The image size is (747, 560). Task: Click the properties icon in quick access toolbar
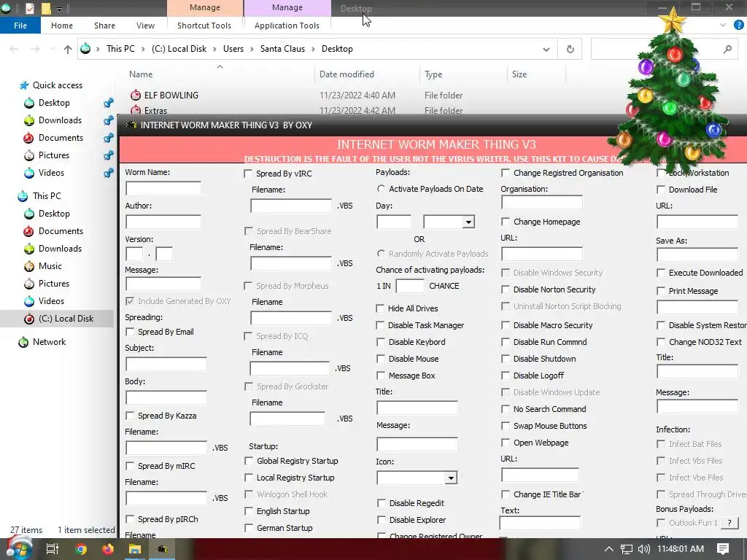[x=29, y=8]
